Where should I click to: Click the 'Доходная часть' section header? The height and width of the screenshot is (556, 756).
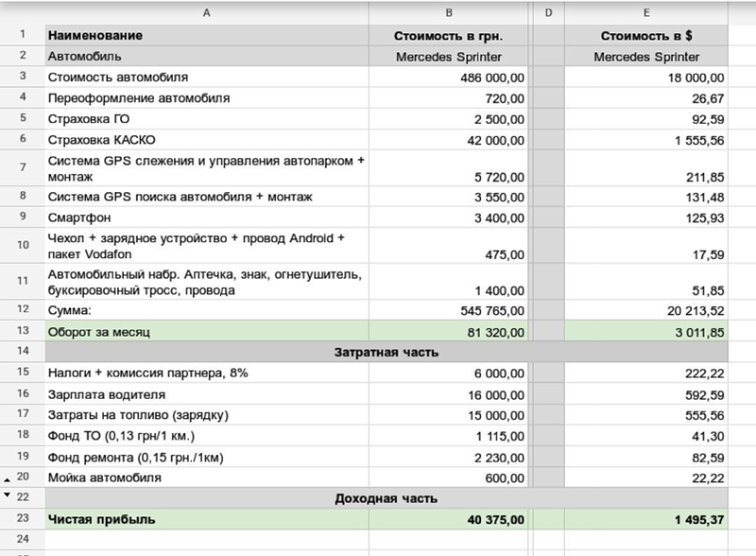coord(387,498)
